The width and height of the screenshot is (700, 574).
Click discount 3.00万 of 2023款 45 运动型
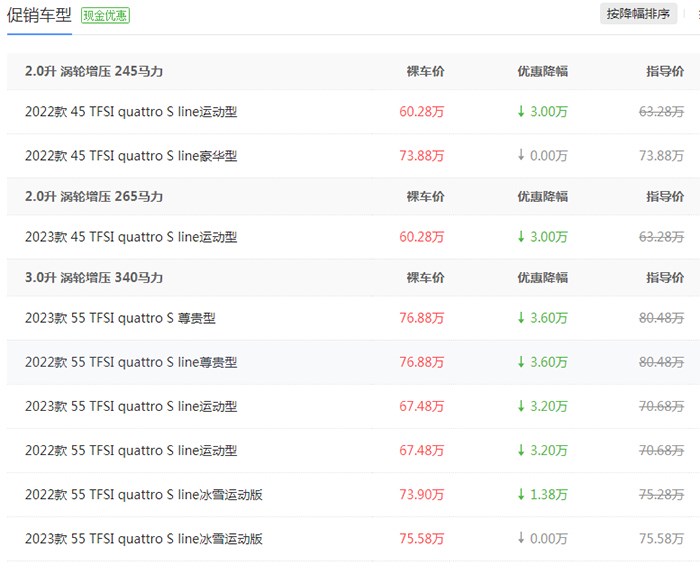click(x=542, y=237)
